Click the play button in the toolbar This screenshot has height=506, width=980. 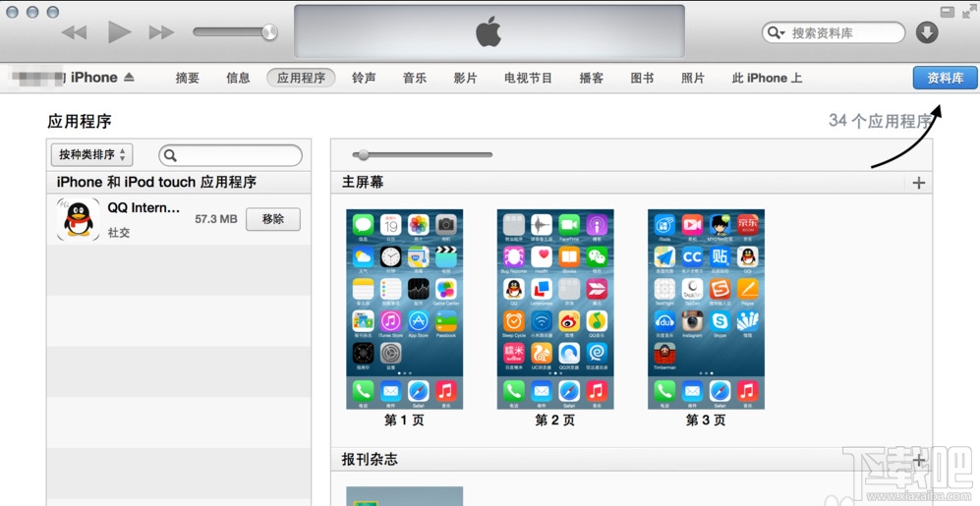119,31
